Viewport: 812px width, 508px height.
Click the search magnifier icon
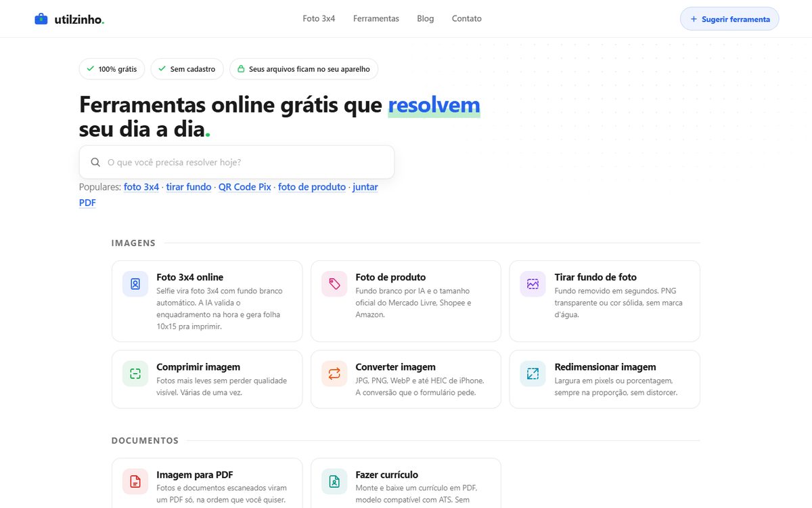pos(95,163)
